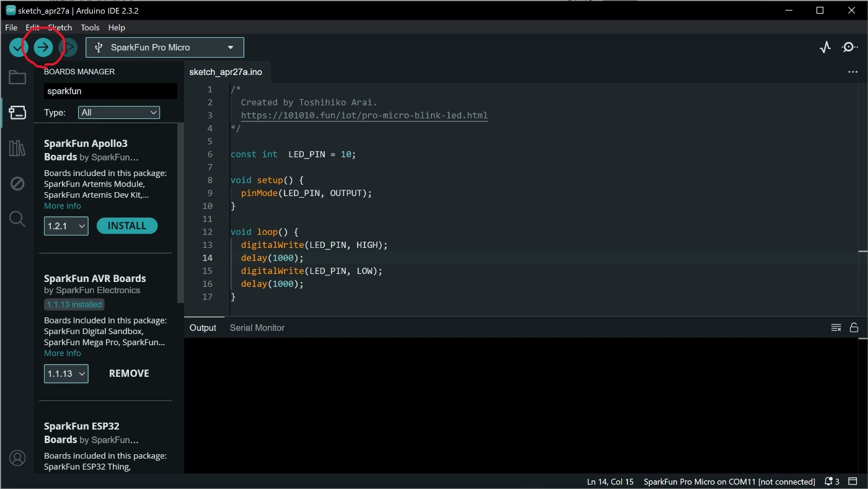Clear output using the lines icon
The width and height of the screenshot is (868, 489).
pos(836,327)
